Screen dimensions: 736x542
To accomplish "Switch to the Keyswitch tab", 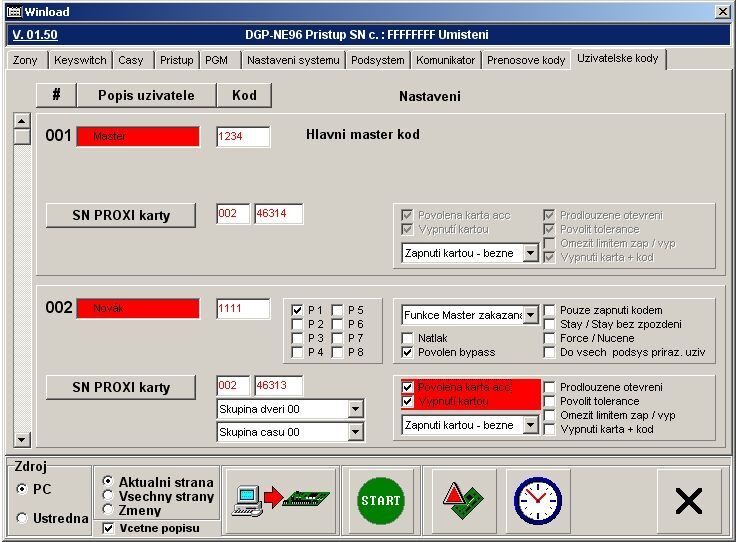I will pyautogui.click(x=80, y=60).
